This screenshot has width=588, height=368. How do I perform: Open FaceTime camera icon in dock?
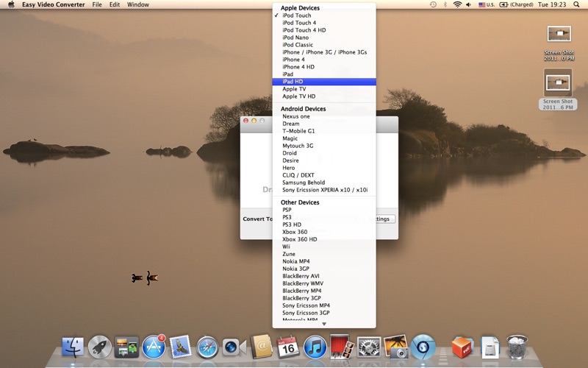coord(234,347)
